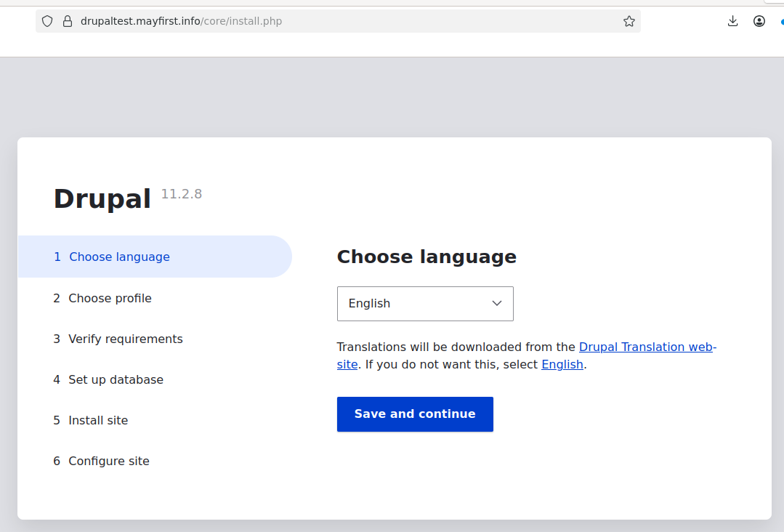
Task: Follow the English link in help text
Action: [x=562, y=365]
